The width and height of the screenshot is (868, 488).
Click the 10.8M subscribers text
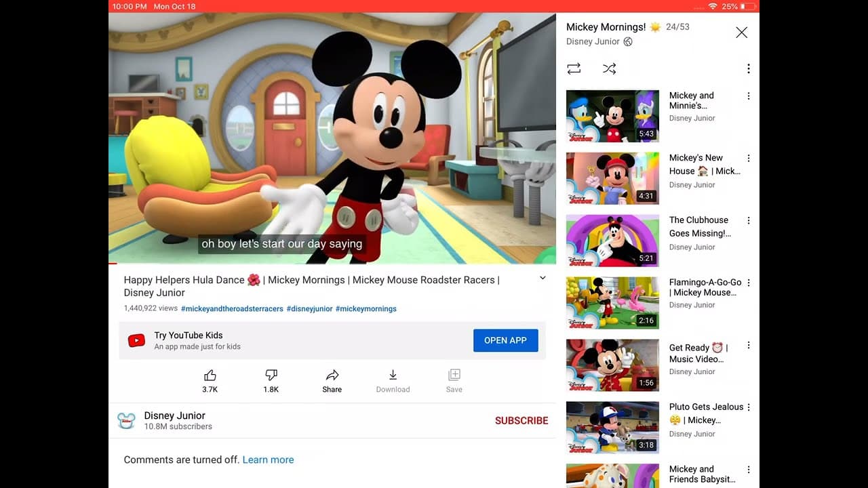[178, 427]
